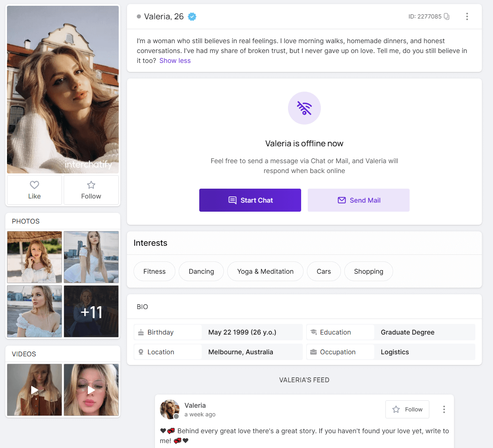493x448 pixels.
Task: Collapse bio with Show less link
Action: pyautogui.click(x=175, y=61)
